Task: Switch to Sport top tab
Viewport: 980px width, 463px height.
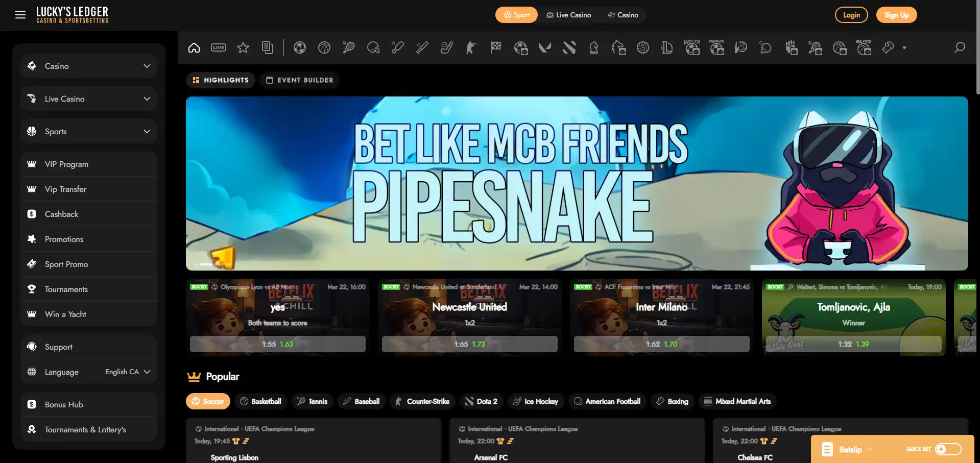Action: (516, 15)
